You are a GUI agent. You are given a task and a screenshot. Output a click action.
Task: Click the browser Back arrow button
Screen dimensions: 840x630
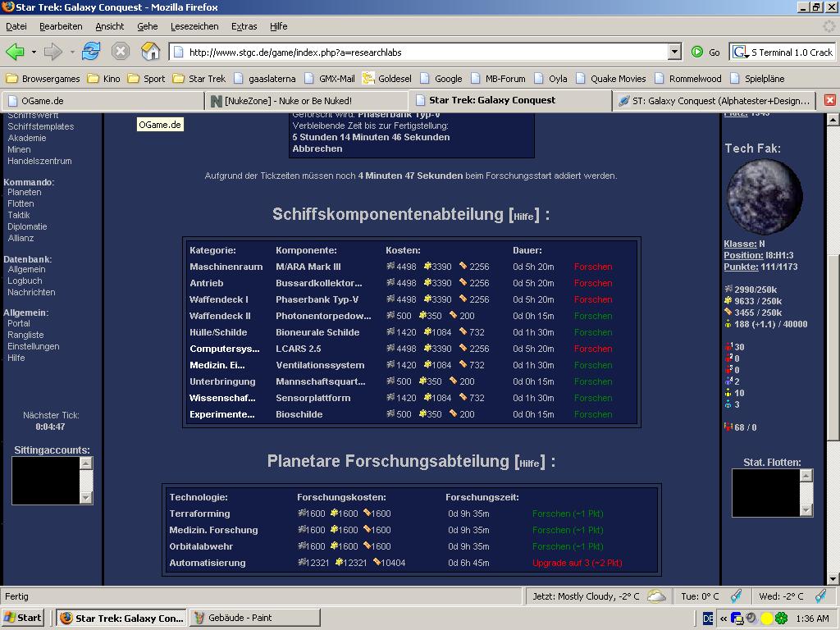coord(15,52)
